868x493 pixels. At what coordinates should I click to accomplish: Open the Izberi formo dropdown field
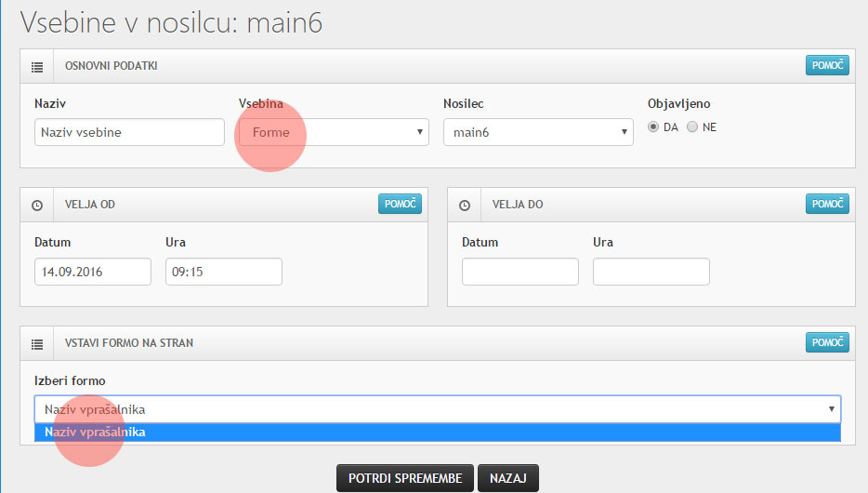pyautogui.click(x=438, y=409)
